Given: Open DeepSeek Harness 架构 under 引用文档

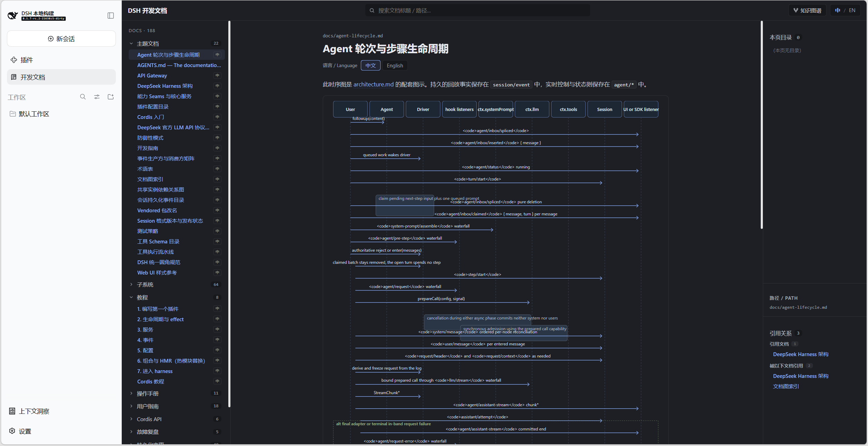Looking at the screenshot, I should (801, 354).
